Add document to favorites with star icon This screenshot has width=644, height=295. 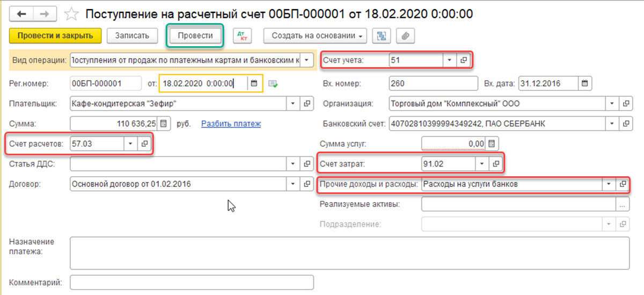pos(71,14)
